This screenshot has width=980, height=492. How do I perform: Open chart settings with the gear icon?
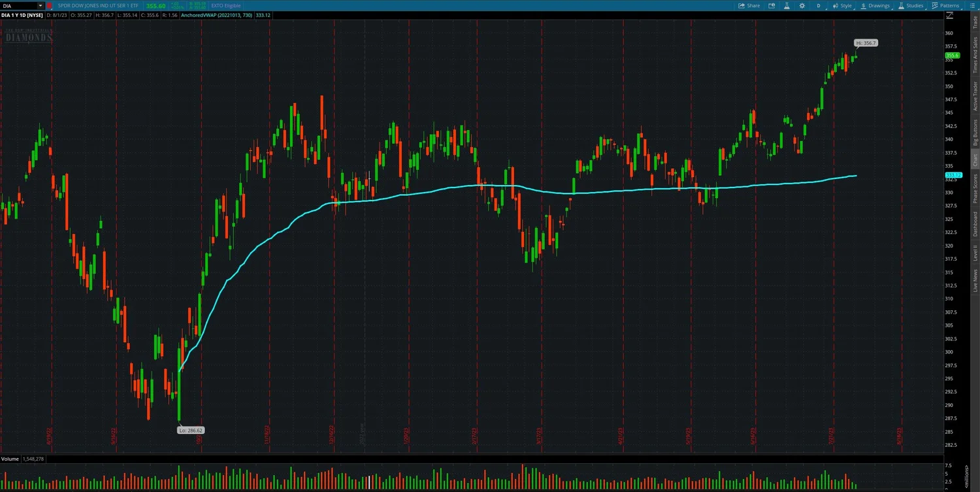pyautogui.click(x=802, y=5)
